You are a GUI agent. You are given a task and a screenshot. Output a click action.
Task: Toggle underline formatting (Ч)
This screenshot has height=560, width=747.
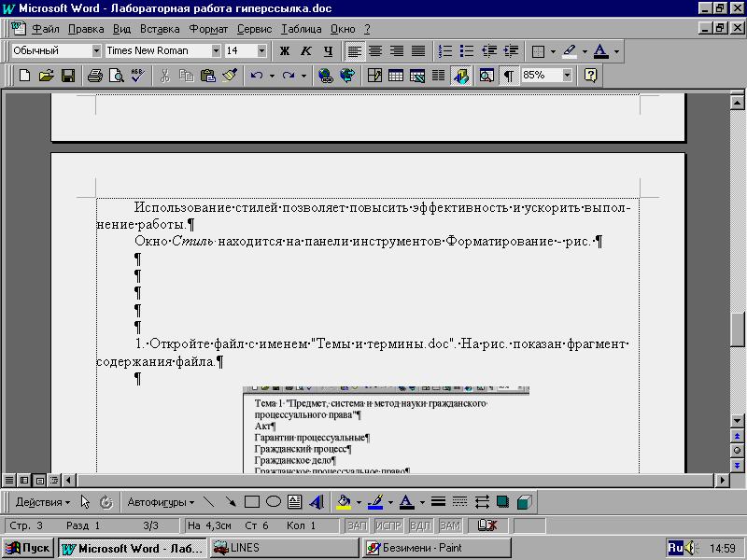tap(328, 51)
